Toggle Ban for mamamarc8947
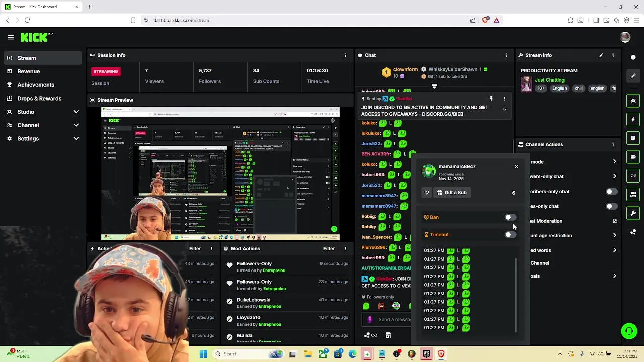644x362 pixels. [510, 217]
